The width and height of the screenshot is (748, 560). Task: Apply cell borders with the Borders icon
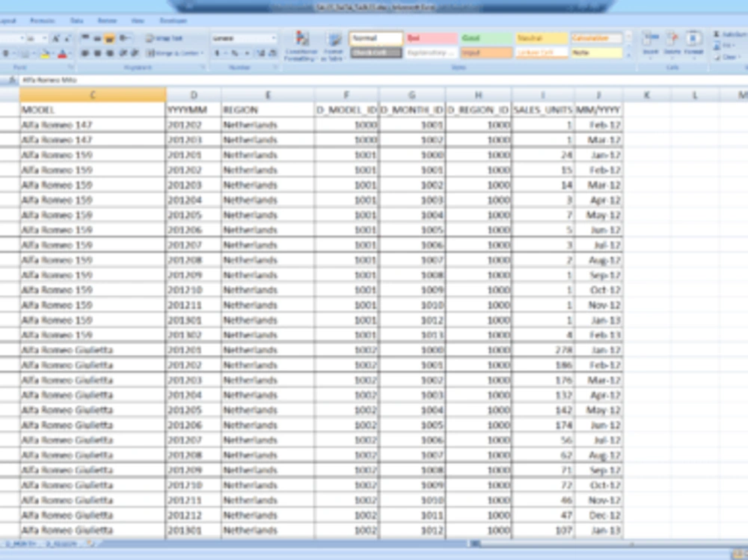pyautogui.click(x=24, y=53)
